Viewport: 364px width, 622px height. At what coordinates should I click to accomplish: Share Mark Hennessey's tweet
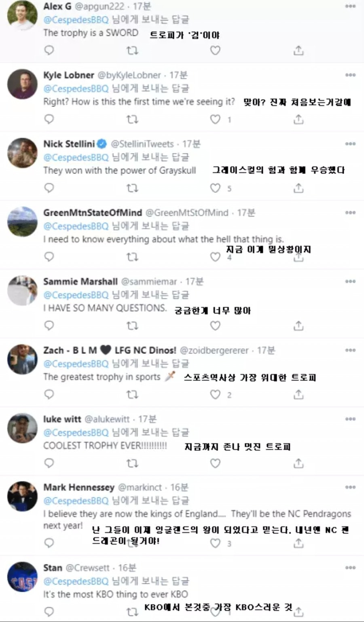coord(298,543)
